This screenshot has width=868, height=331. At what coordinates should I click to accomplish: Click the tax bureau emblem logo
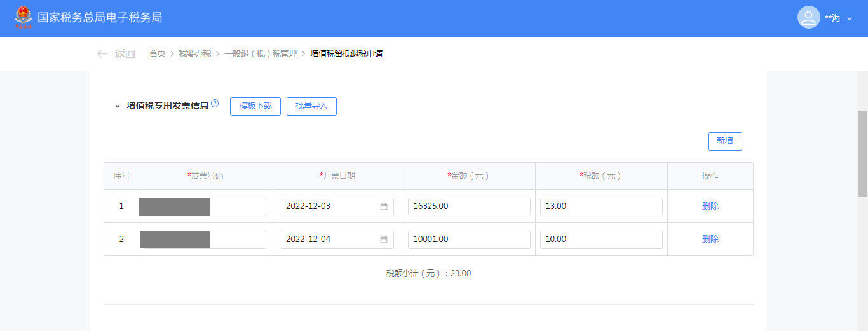point(23,18)
